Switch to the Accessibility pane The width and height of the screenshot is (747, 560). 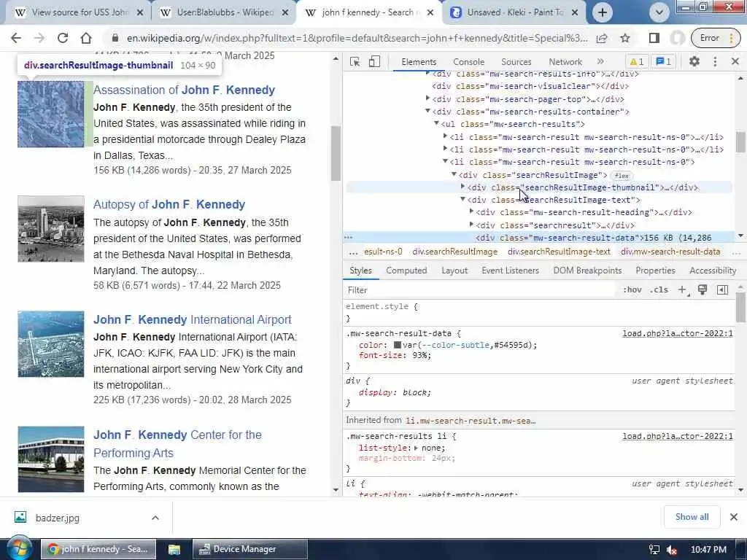tap(713, 271)
